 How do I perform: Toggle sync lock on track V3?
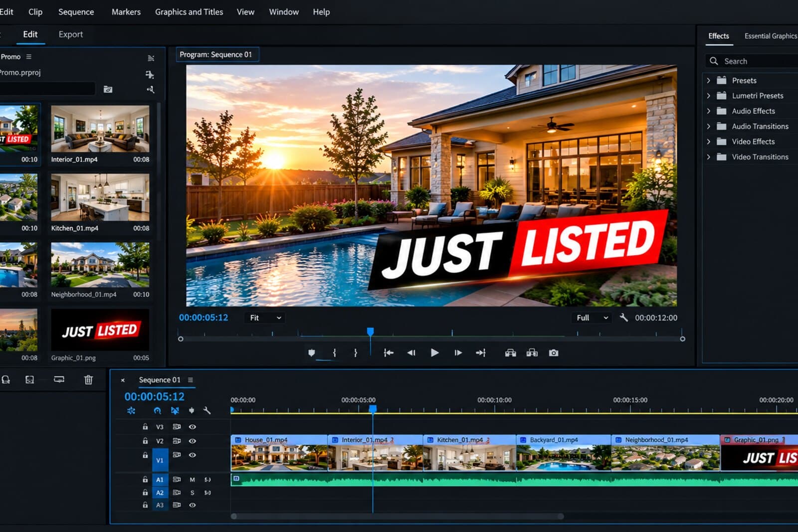tap(177, 427)
